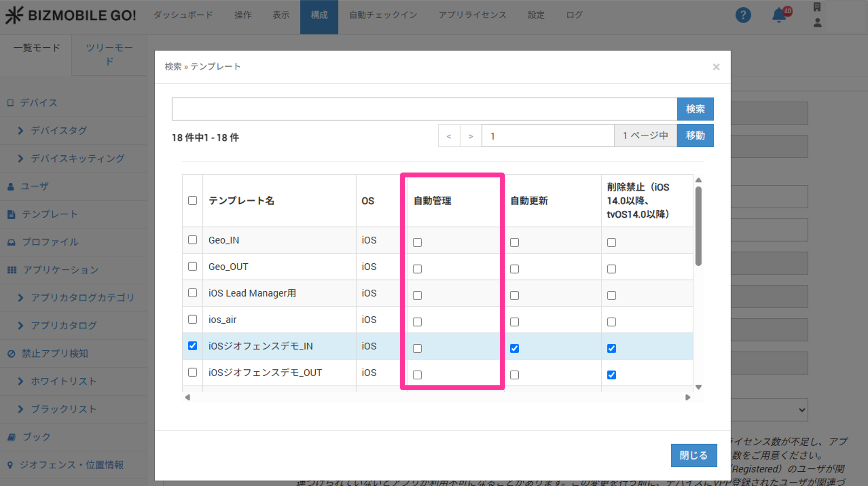Expand アプリカタログカテゴリ submenu
Screen dimensions: 868x486
[21, 297]
